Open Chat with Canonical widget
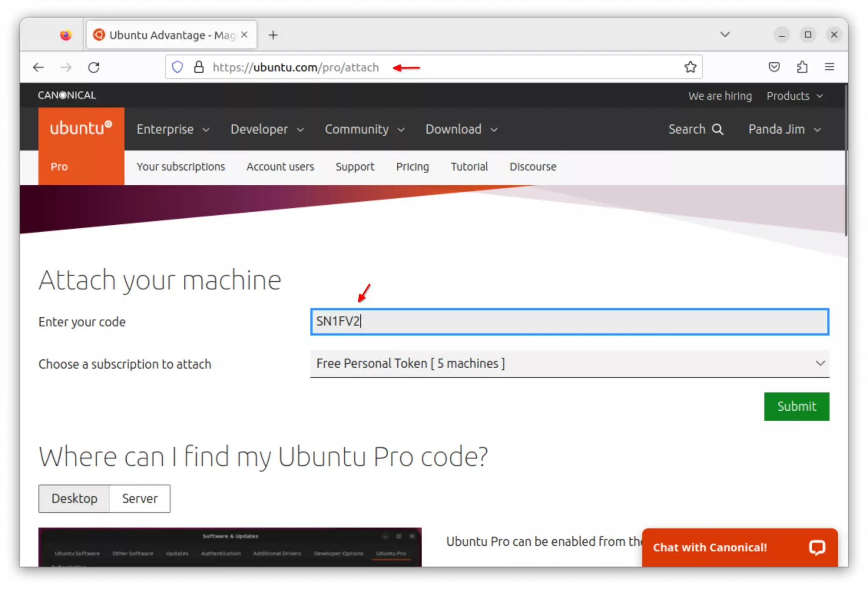This screenshot has height=589, width=868. pos(739,547)
